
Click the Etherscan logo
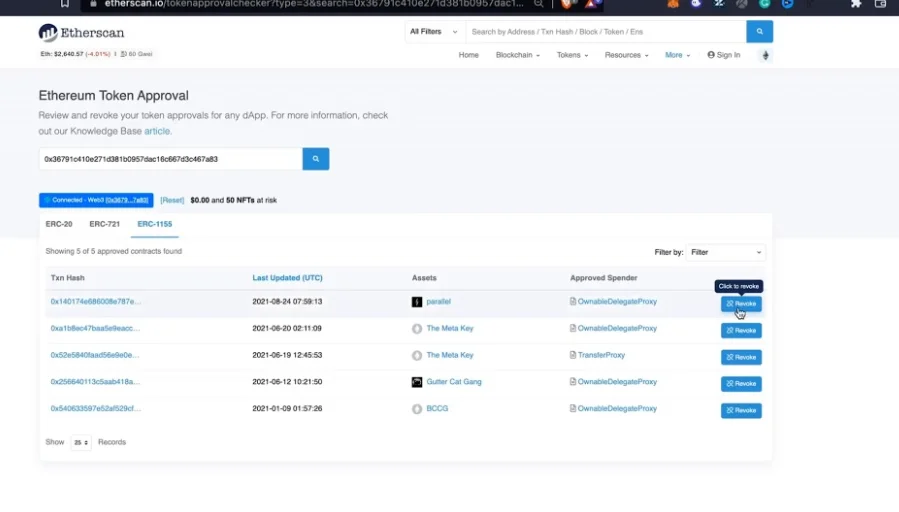click(x=81, y=33)
